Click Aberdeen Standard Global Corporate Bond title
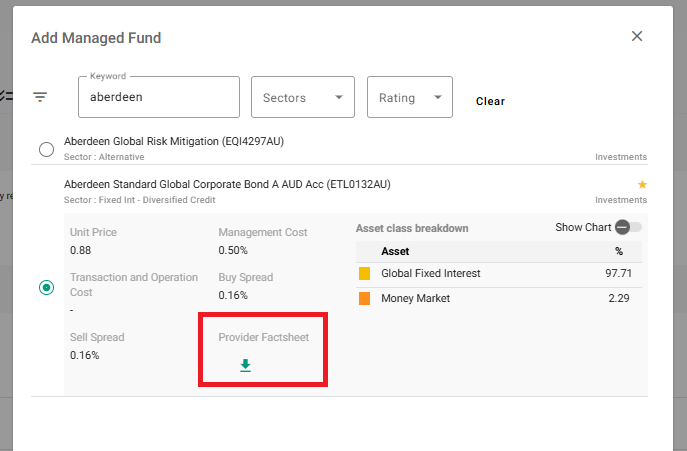The image size is (687, 451). pos(227,184)
